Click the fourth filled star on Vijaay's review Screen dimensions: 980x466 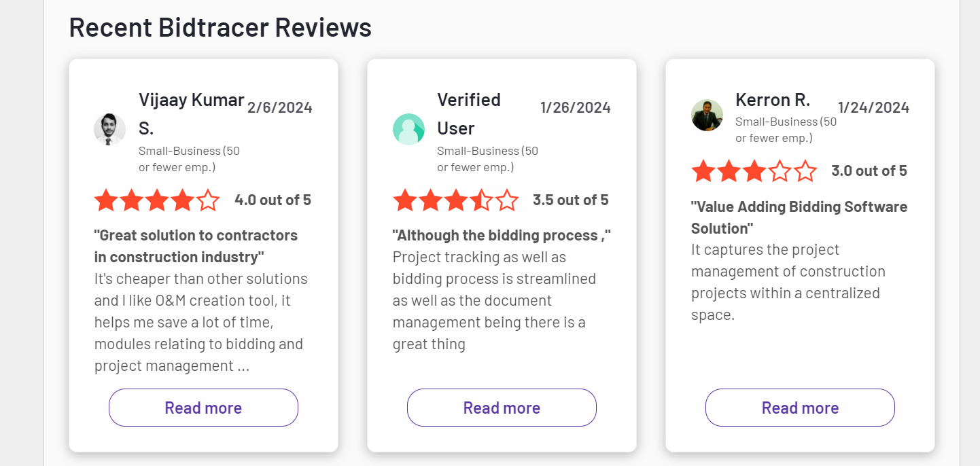(183, 200)
